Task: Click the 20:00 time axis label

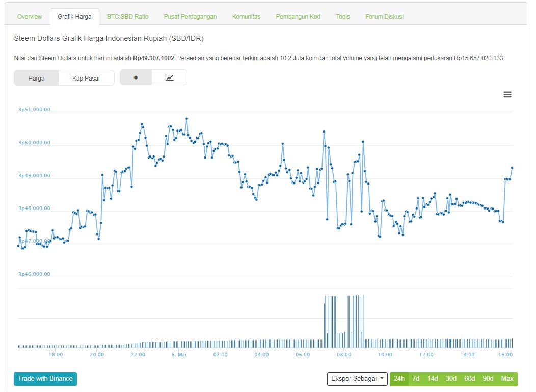Action: coord(97,355)
